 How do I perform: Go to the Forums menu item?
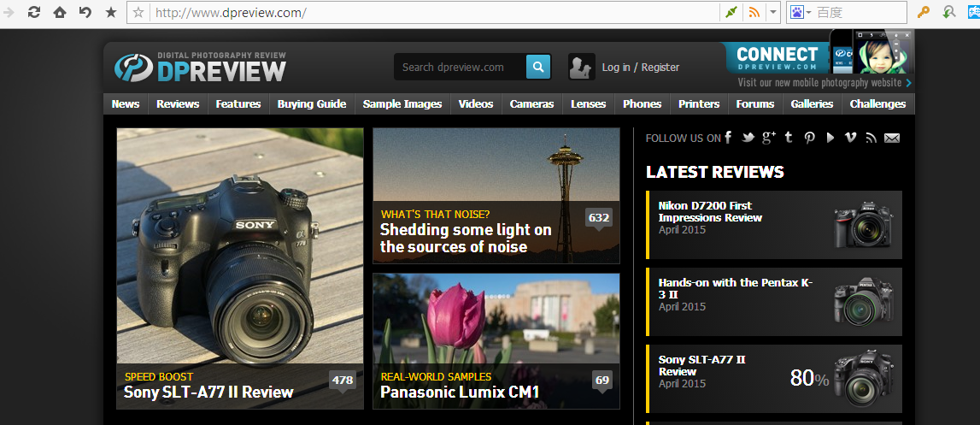coord(755,104)
